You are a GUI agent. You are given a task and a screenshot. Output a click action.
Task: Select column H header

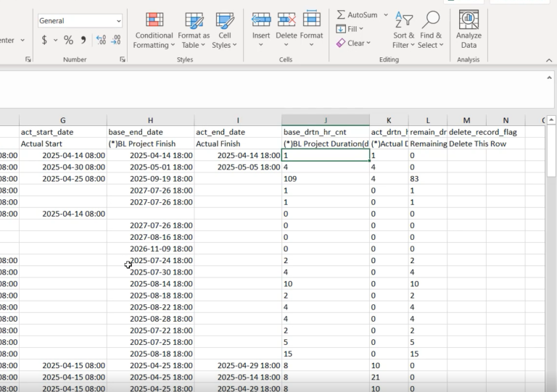coord(150,120)
